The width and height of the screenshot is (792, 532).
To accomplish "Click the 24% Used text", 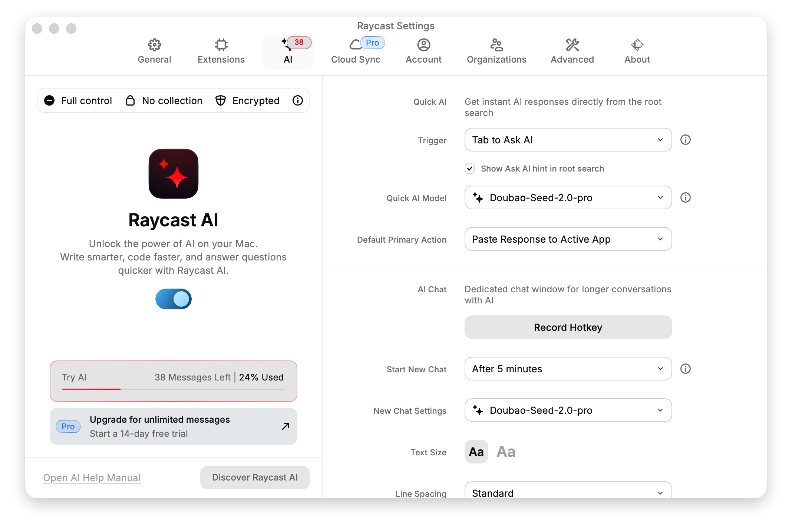I will 261,377.
